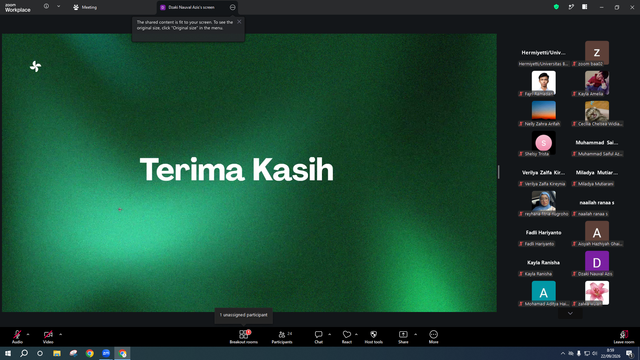Open the Participants list
640x360 pixels.
pos(282,337)
